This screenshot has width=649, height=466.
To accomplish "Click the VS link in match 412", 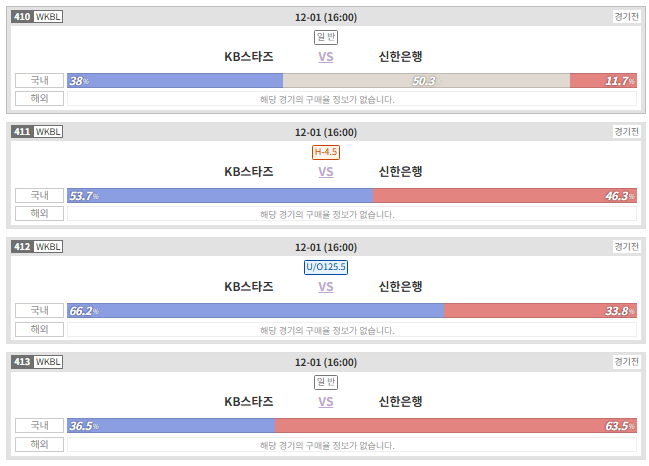I will [x=325, y=287].
